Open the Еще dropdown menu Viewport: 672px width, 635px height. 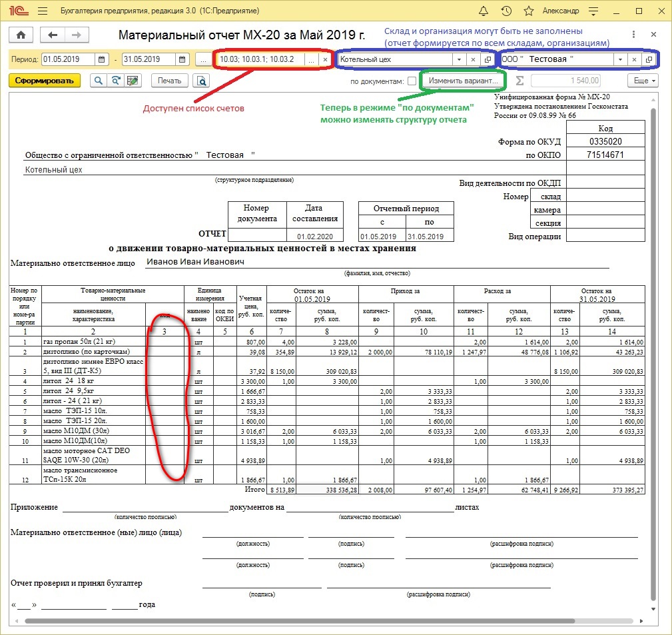643,81
